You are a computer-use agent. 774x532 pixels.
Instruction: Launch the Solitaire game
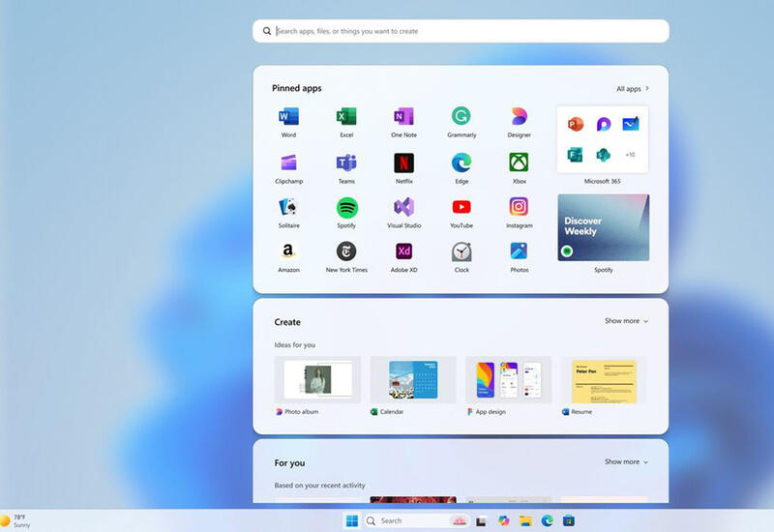pos(288,207)
